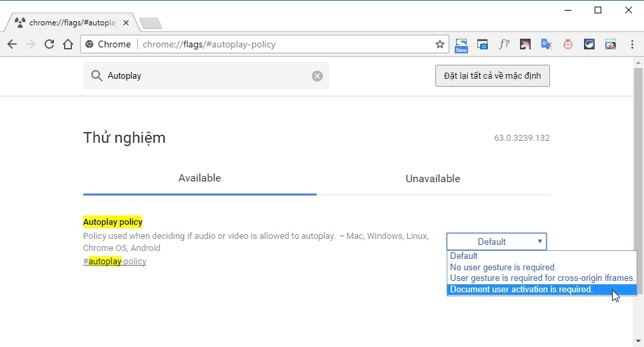The height and width of the screenshot is (347, 644).
Task: Go back to the previous page
Action: click(x=12, y=45)
